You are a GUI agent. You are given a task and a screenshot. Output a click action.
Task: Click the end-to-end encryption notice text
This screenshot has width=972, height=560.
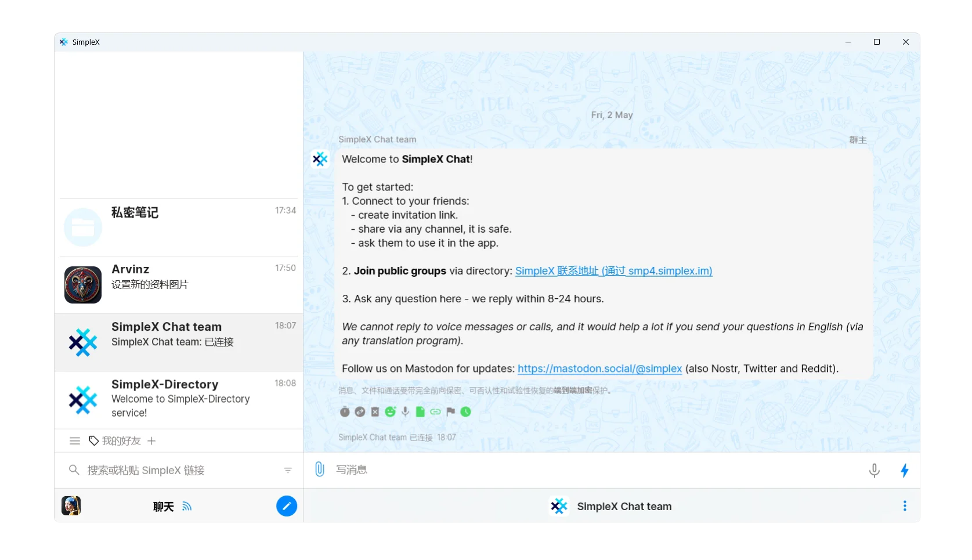point(475,391)
